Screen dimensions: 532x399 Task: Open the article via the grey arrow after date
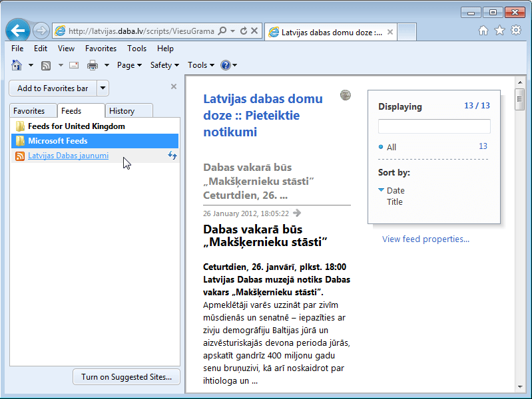[297, 213]
